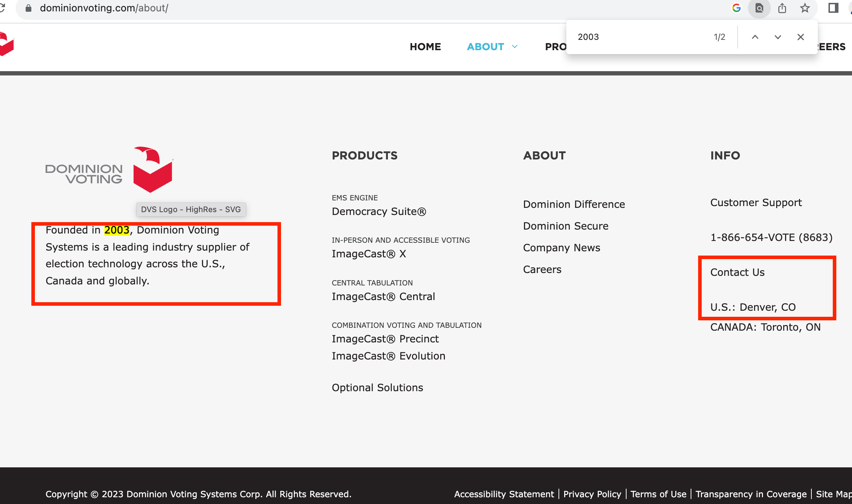Viewport: 852px width, 504px height.
Task: Click the Dominion Voting footer logo
Action: 109,170
